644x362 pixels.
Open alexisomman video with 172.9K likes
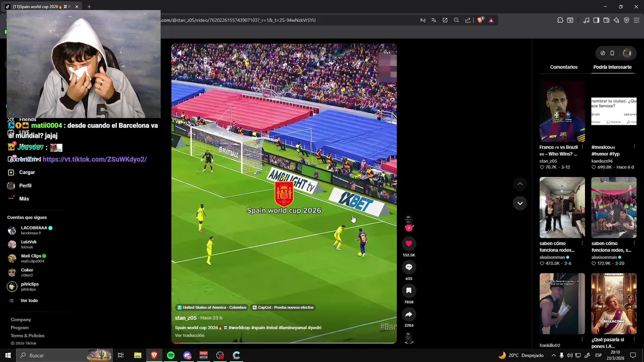click(x=614, y=207)
